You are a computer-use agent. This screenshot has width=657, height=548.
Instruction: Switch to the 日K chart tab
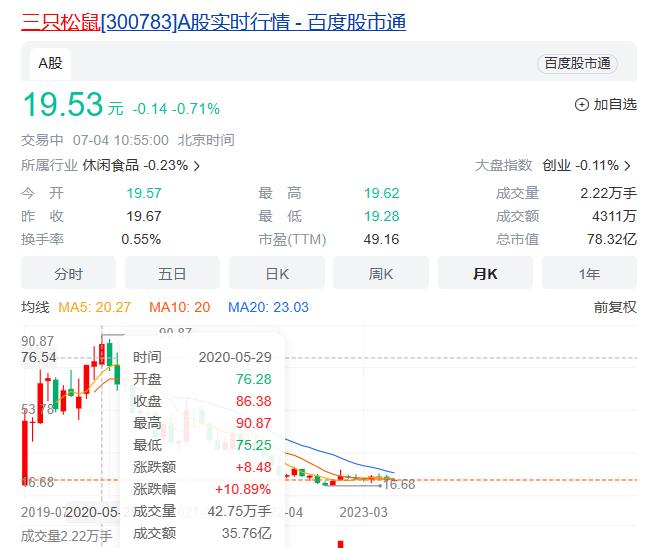point(277,274)
